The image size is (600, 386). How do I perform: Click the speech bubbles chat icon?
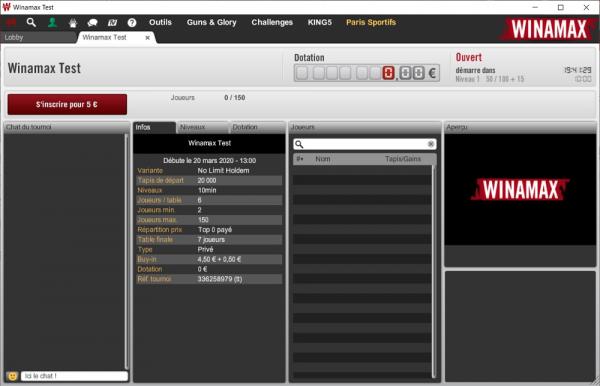92,23
